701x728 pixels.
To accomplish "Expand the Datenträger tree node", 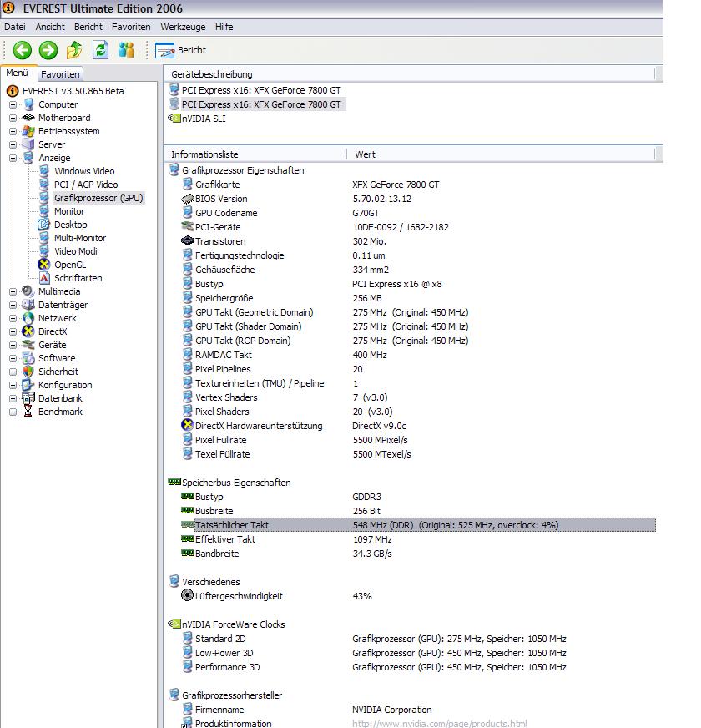I will point(13,305).
